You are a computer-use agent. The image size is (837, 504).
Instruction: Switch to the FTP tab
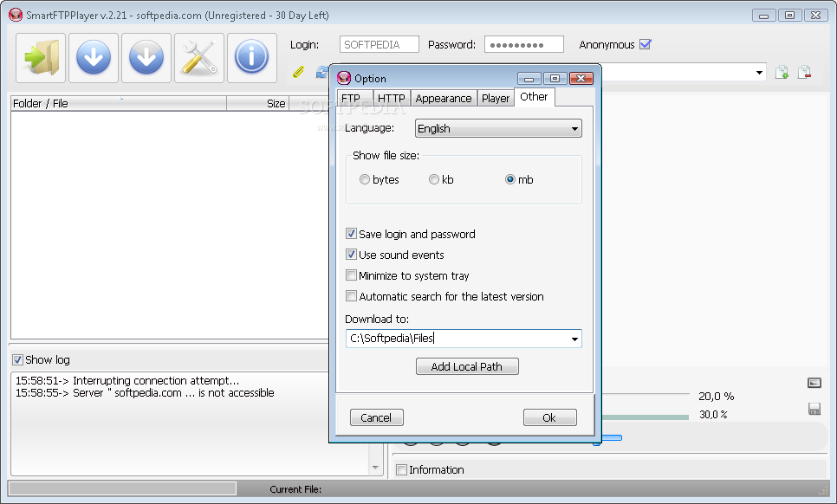click(x=354, y=98)
